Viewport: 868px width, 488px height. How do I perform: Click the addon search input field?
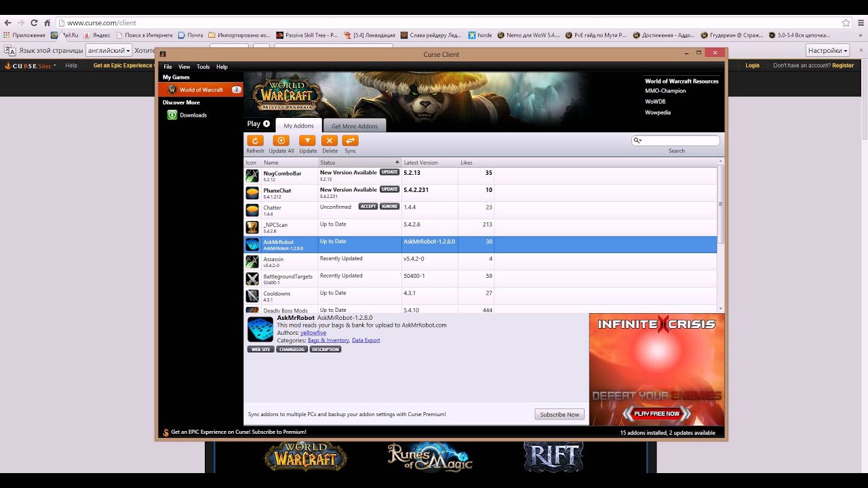pyautogui.click(x=676, y=141)
